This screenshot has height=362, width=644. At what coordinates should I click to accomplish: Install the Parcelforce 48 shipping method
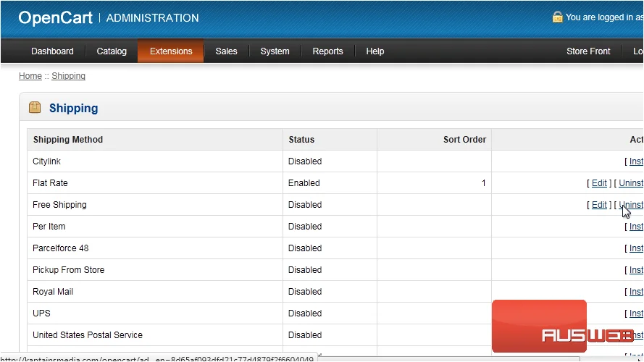click(x=637, y=248)
